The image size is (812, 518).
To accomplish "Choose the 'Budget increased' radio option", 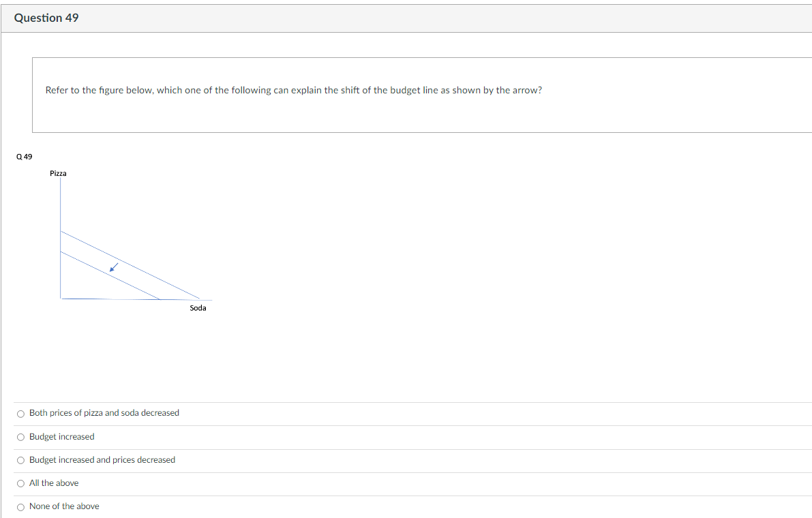I will 20,438.
